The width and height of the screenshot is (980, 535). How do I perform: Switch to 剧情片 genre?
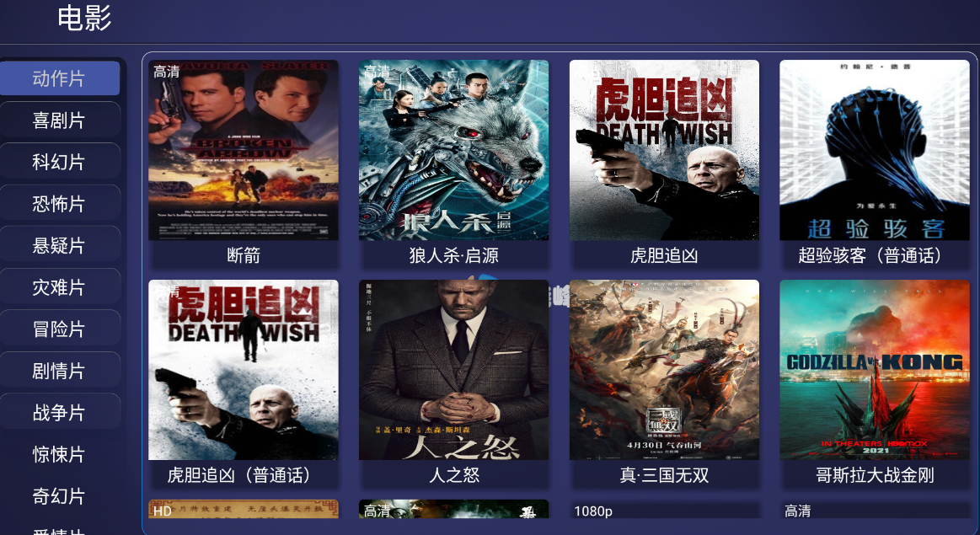(60, 371)
